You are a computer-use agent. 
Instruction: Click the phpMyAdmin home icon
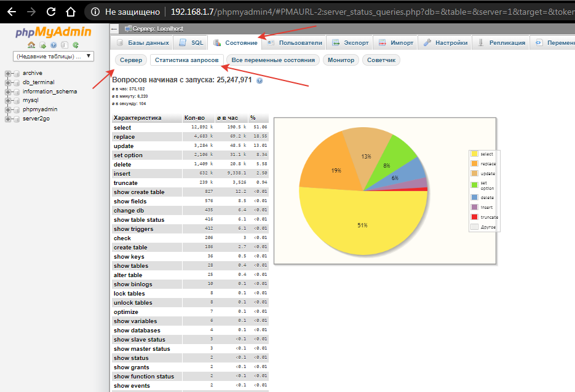click(x=31, y=45)
